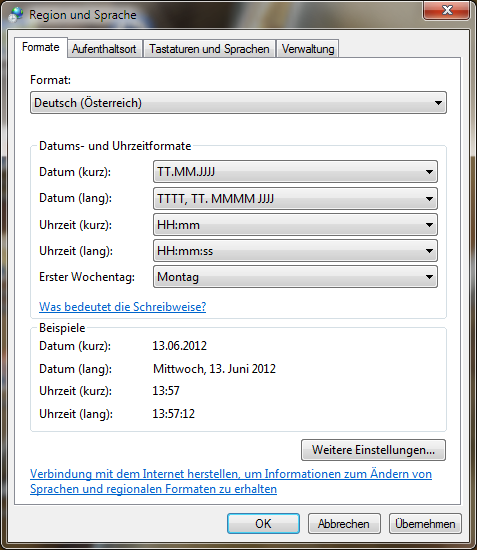Close the Region und Sprache dialog
Viewport: 477px width, 550px height.
pyautogui.click(x=446, y=11)
